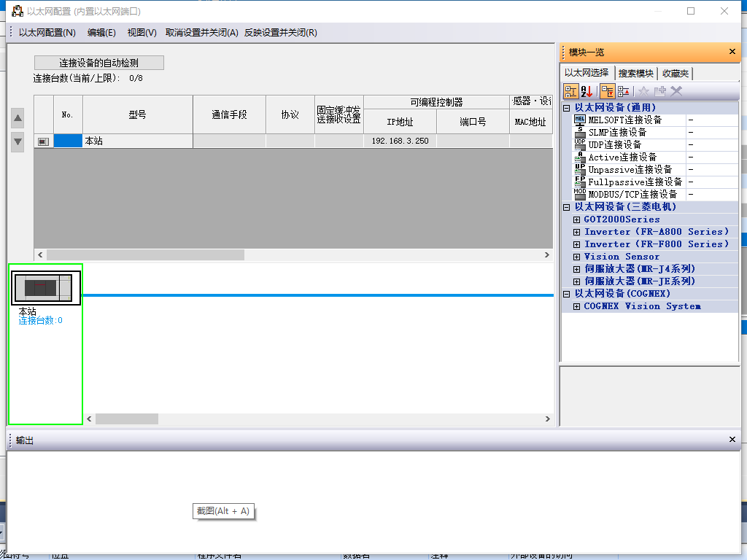The image size is (747, 560).
Task: Click the A-Z alphabetical sort icon
Action: coord(587,91)
